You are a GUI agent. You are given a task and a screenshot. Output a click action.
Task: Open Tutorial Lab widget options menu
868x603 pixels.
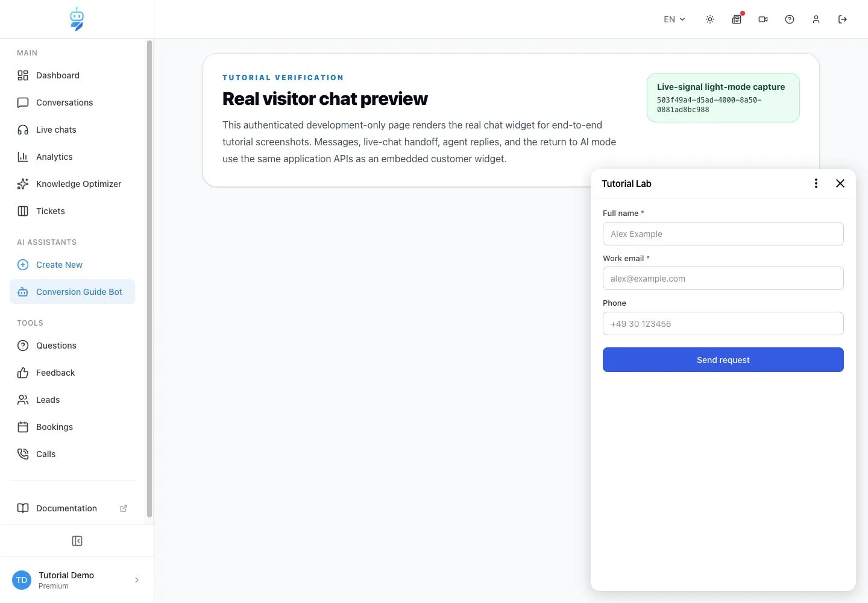(x=816, y=183)
